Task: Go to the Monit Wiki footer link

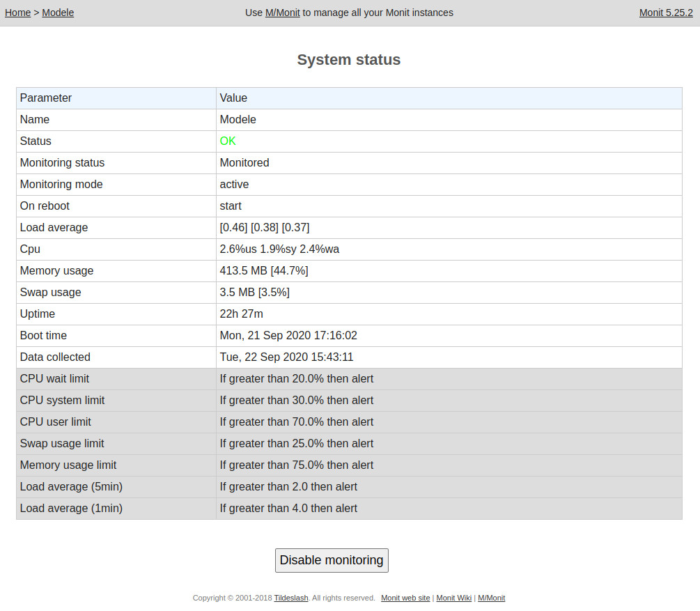Action: [453, 598]
